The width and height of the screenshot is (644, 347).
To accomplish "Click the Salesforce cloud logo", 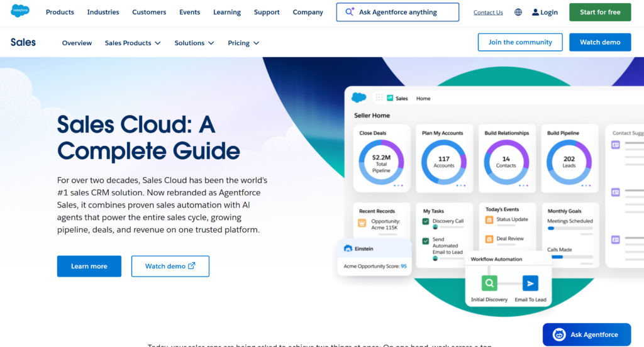I will coord(19,11).
